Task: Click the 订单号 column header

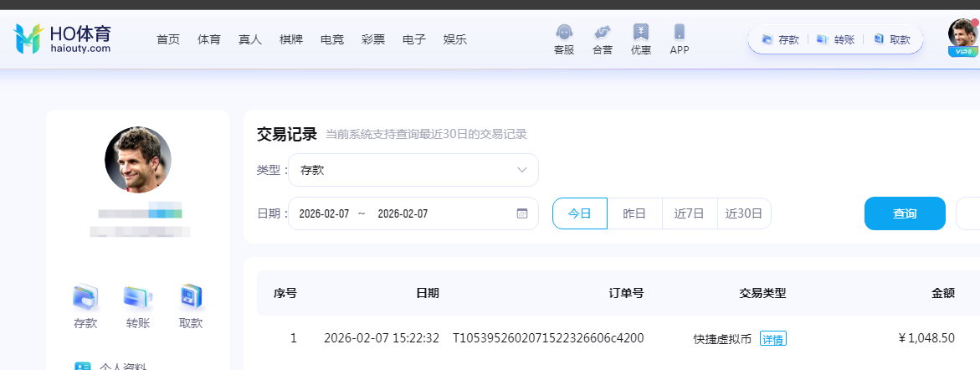Action: tap(626, 293)
